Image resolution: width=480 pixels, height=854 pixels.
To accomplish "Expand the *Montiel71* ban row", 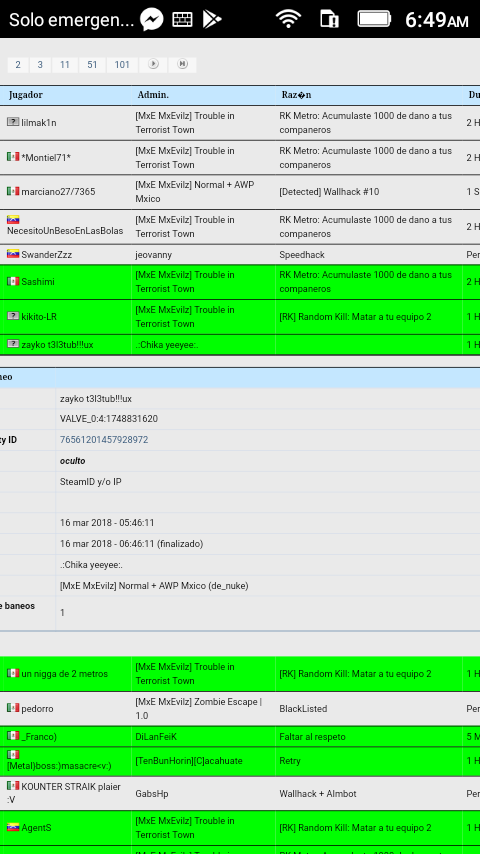I will [x=240, y=157].
